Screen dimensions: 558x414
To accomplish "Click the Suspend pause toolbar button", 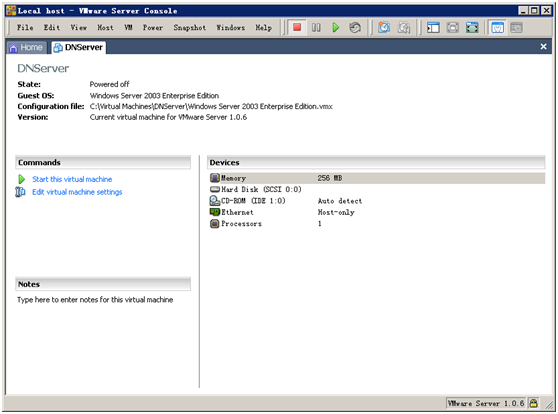I will (x=316, y=27).
